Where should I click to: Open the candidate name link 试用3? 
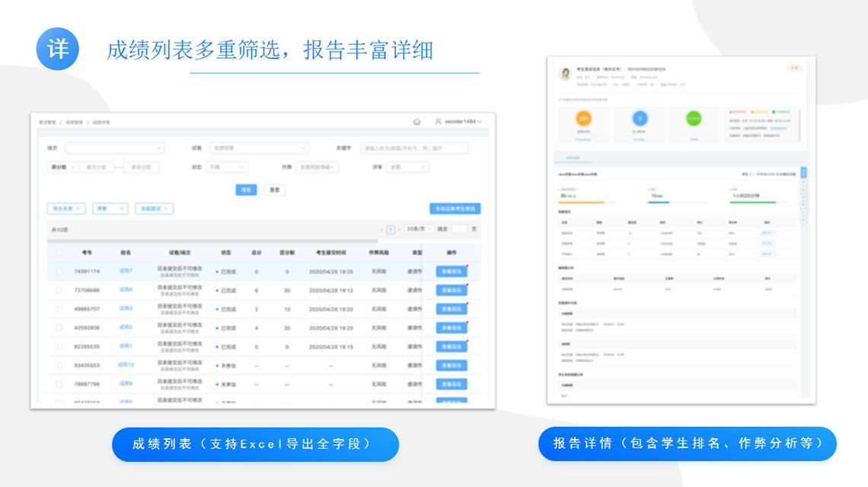126,309
